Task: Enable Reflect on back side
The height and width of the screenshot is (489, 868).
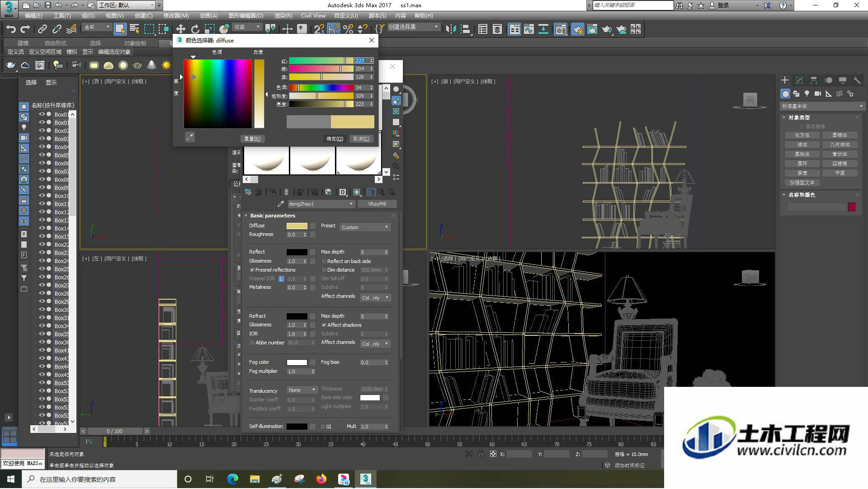Action: (324, 261)
